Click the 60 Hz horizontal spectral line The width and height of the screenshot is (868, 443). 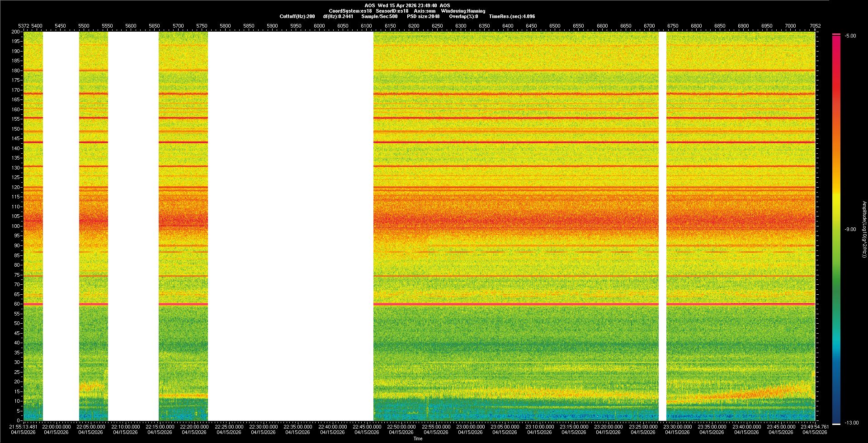pyautogui.click(x=515, y=304)
